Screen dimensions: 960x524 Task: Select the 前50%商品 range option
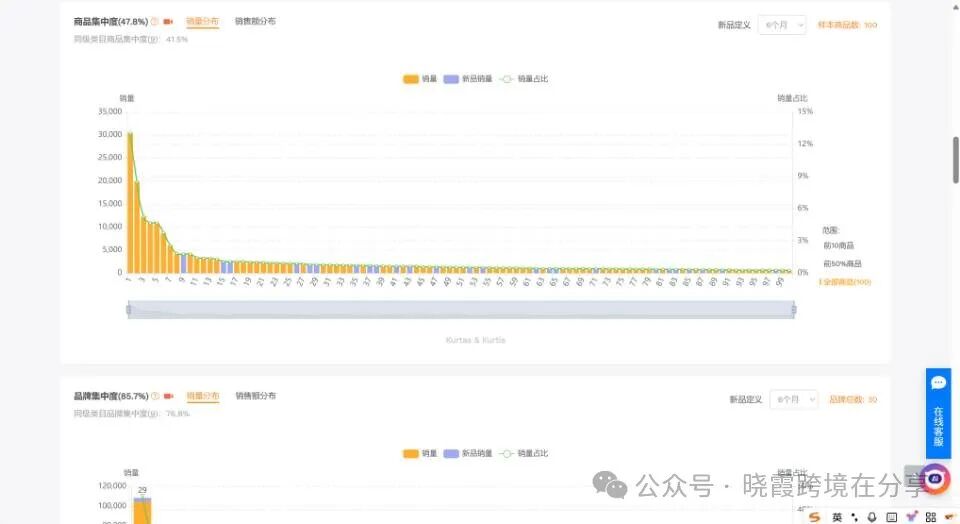842,264
